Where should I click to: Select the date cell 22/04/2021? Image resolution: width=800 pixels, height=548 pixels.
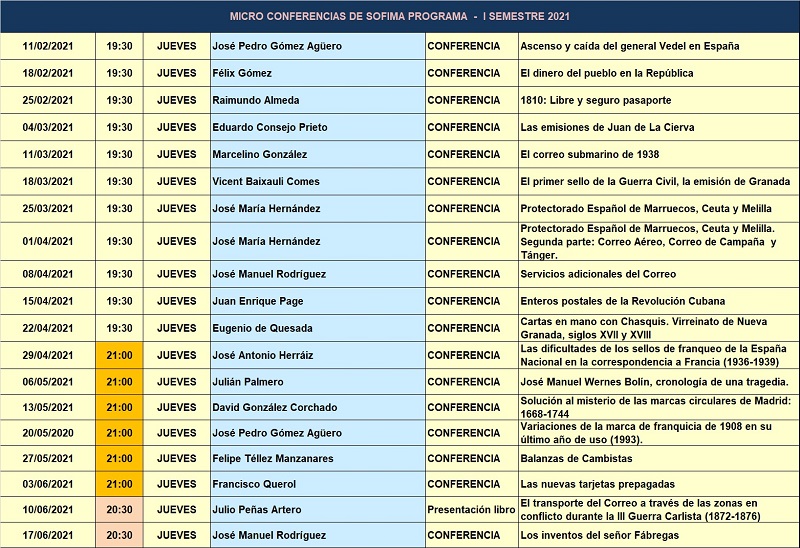click(x=48, y=328)
